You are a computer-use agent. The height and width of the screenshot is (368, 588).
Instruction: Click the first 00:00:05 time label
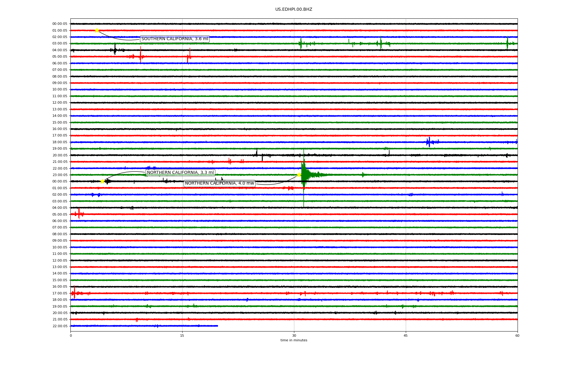click(60, 24)
